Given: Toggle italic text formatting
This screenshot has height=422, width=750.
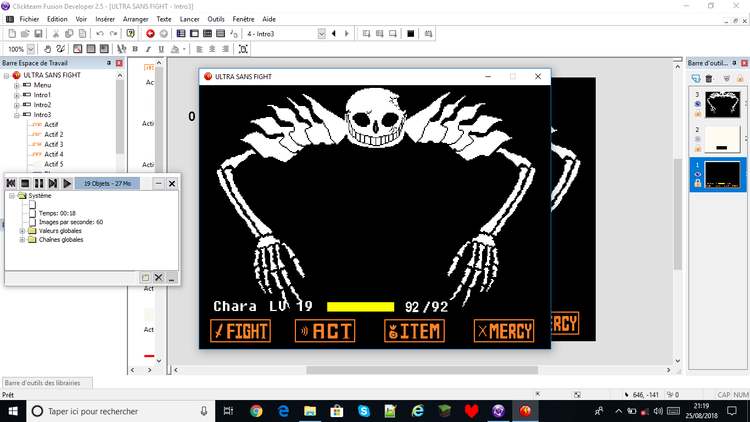Looking at the screenshot, I should (148, 49).
